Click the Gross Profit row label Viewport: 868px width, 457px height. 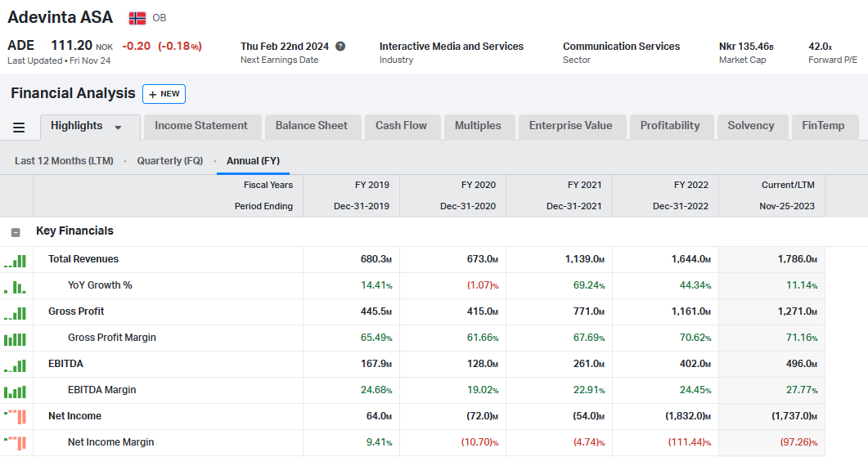(x=76, y=311)
